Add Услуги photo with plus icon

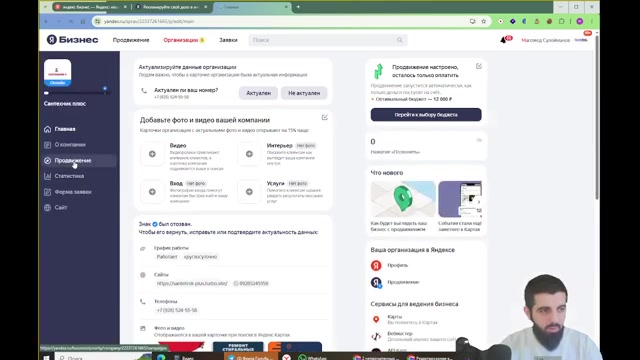(x=249, y=192)
